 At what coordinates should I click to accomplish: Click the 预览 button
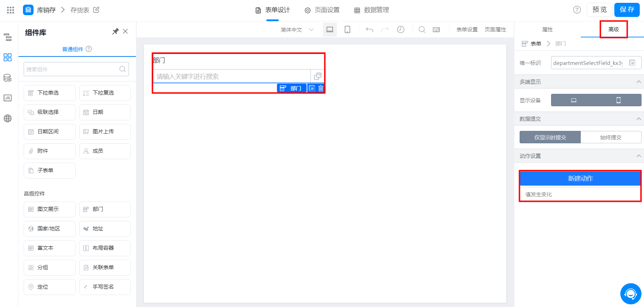(x=599, y=10)
